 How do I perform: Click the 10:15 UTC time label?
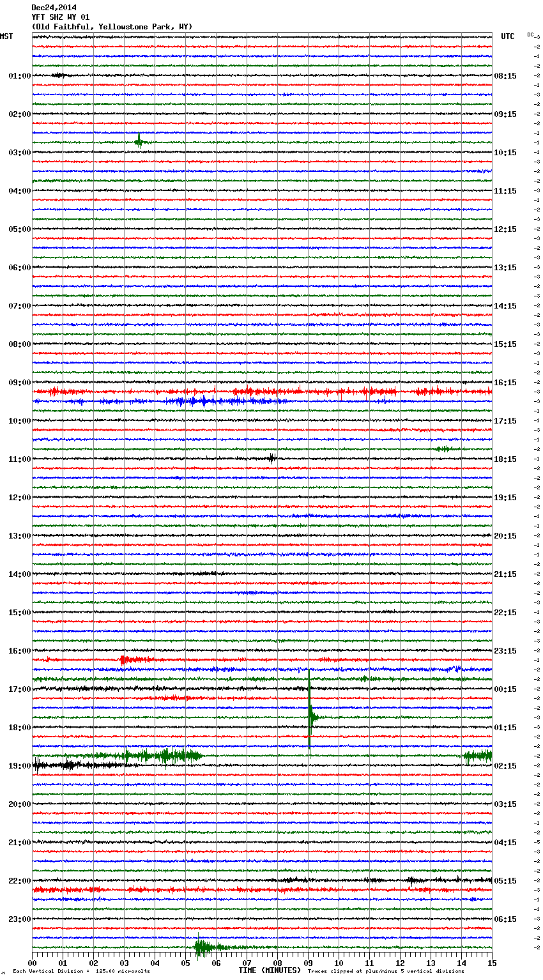pyautogui.click(x=505, y=153)
